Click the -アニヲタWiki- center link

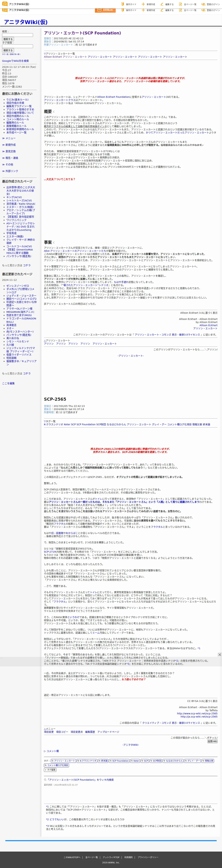point(131,745)
